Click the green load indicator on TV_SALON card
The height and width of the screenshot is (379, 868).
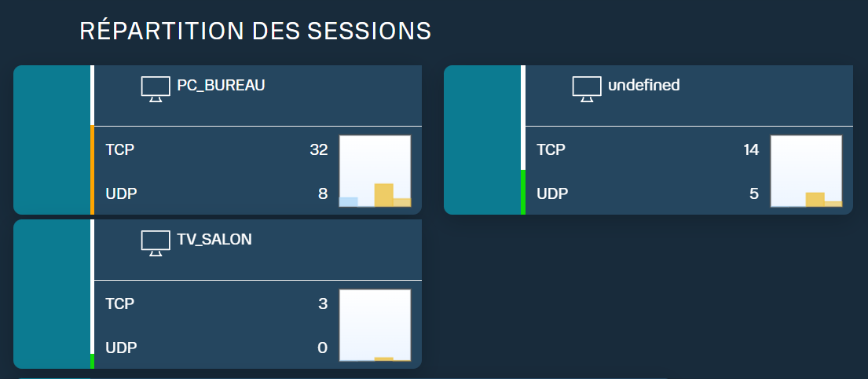(93, 361)
